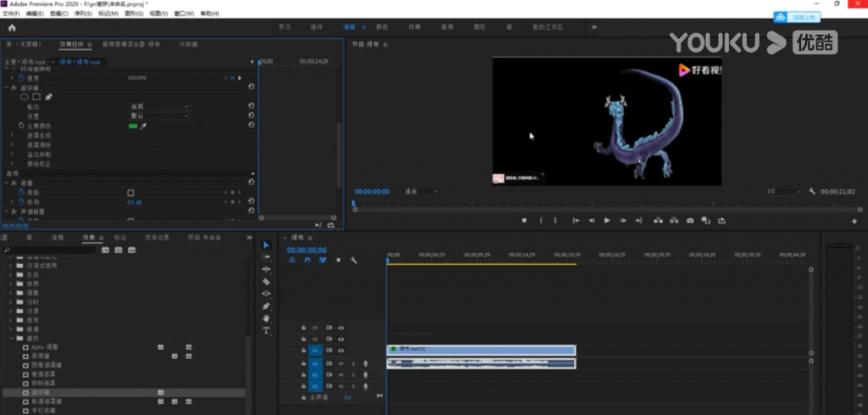Open playback resolution 1/2 dropdown

click(x=784, y=192)
